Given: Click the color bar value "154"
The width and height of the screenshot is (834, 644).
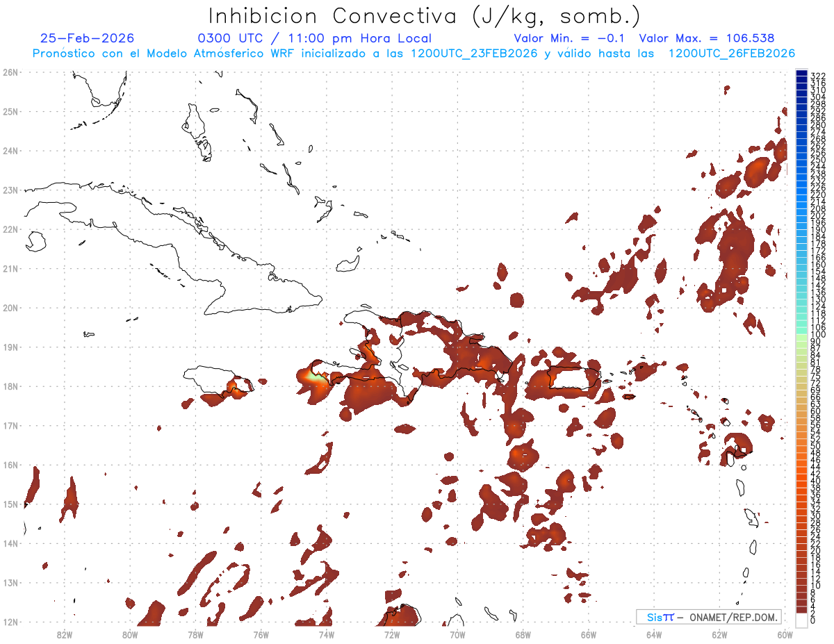Looking at the screenshot, I should tap(817, 272).
